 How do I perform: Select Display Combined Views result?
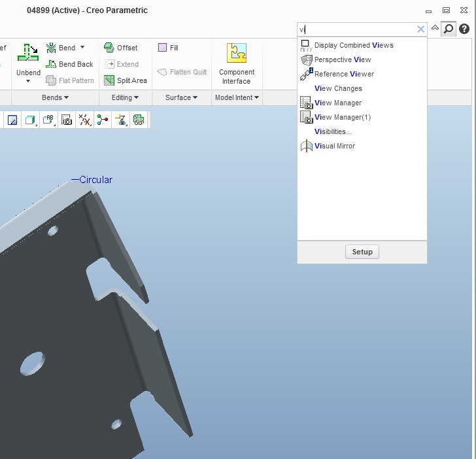click(x=362, y=45)
